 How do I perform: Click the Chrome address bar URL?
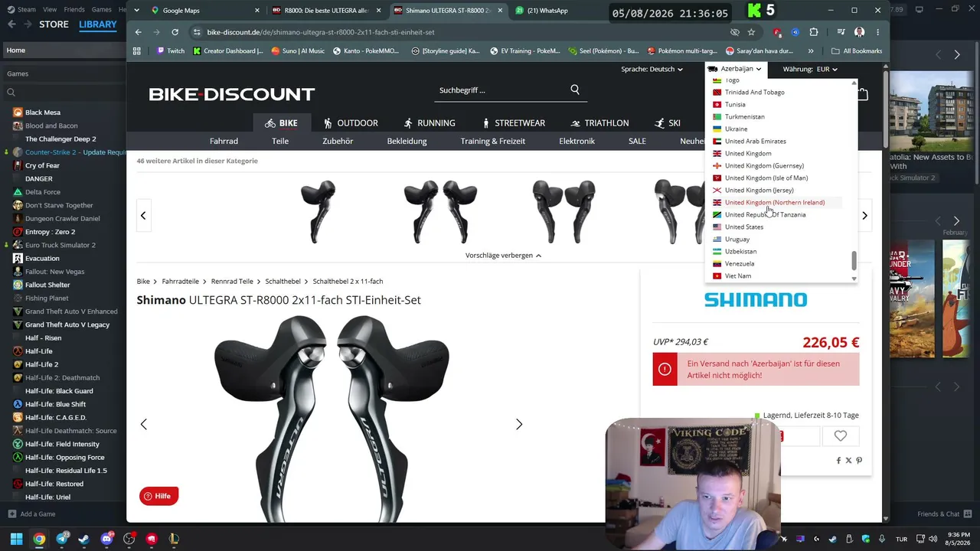click(321, 32)
